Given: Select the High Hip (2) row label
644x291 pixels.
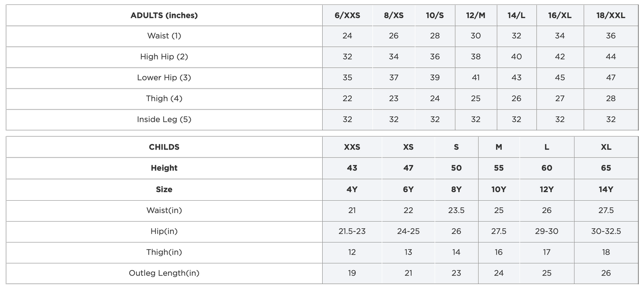Looking at the screenshot, I should (x=164, y=57).
